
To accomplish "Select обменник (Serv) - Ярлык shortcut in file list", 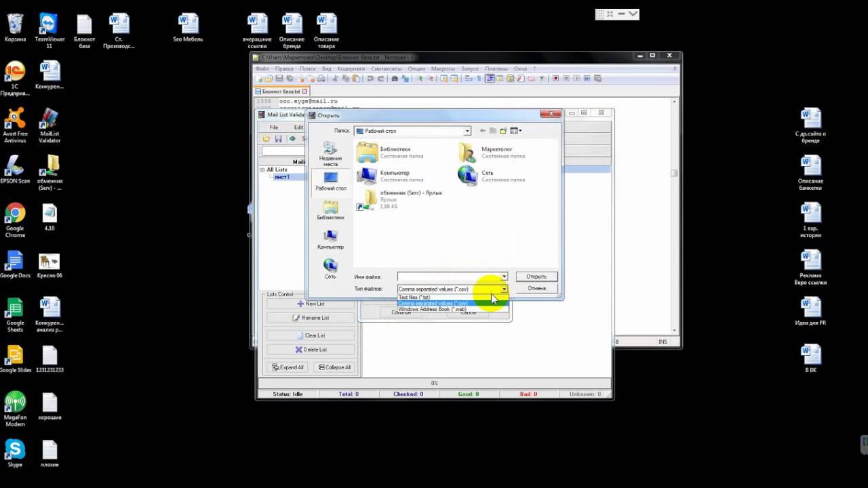I will pyautogui.click(x=400, y=199).
